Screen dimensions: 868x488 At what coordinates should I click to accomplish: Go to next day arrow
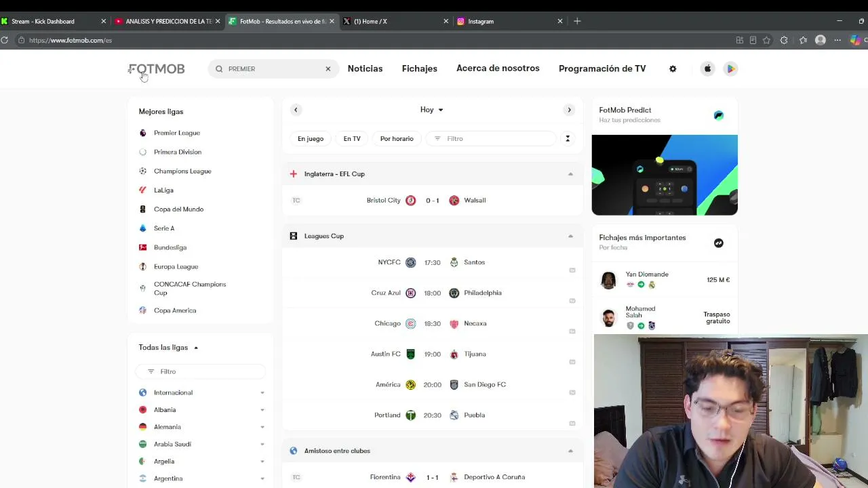coord(569,110)
